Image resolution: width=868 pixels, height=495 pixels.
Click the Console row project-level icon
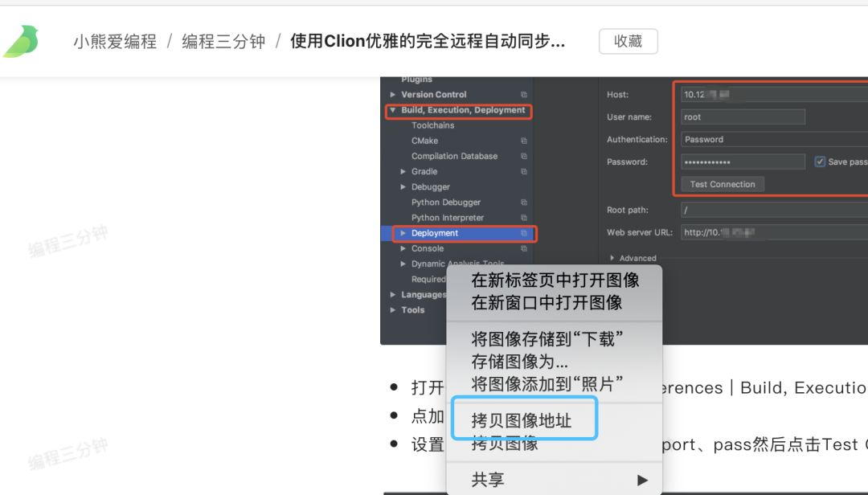click(x=524, y=248)
